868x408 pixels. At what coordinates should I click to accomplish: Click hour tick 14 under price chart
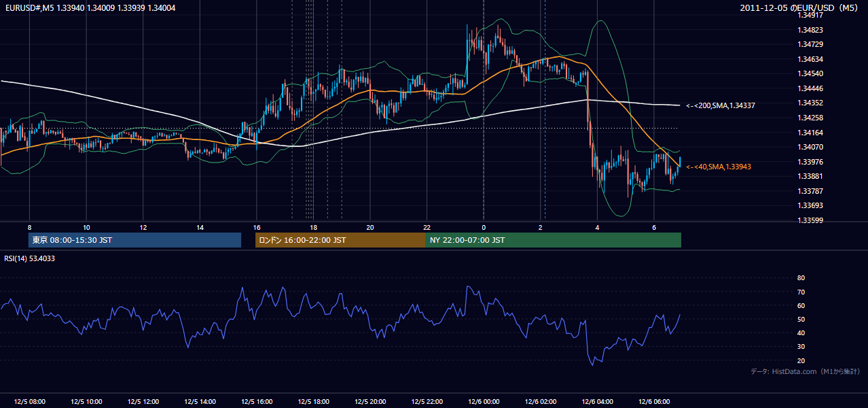click(x=200, y=227)
